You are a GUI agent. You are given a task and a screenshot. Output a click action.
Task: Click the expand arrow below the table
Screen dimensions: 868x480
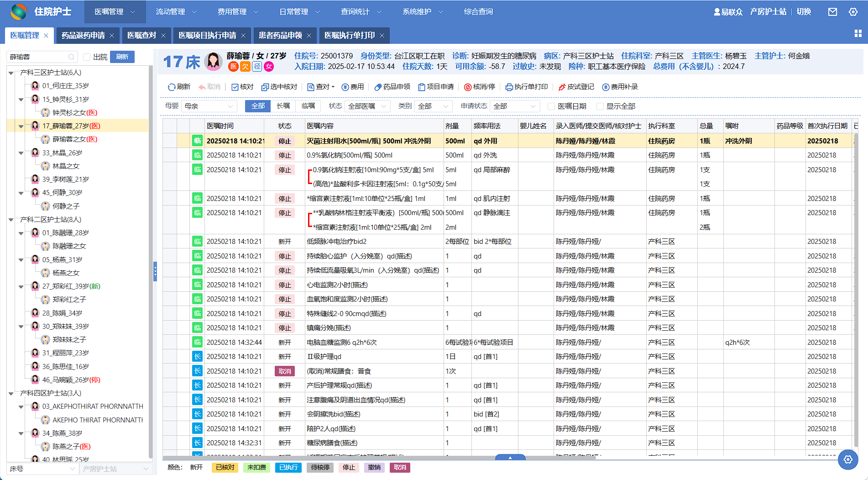510,457
